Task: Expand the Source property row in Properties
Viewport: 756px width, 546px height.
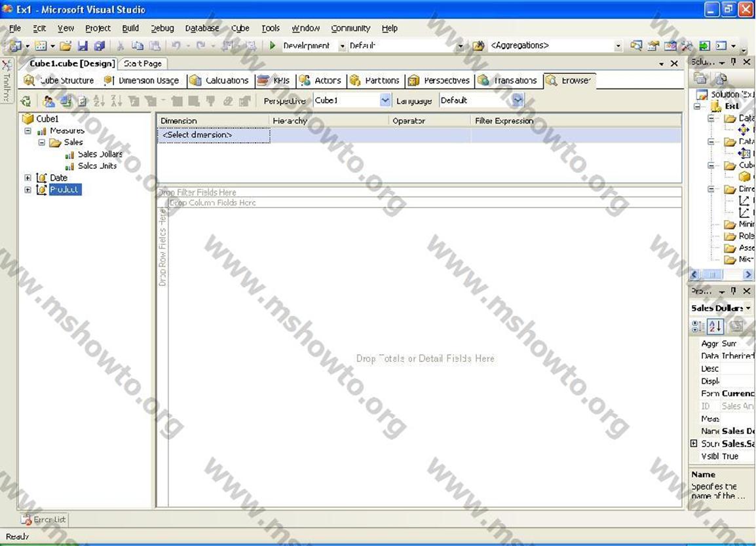Action: (694, 443)
